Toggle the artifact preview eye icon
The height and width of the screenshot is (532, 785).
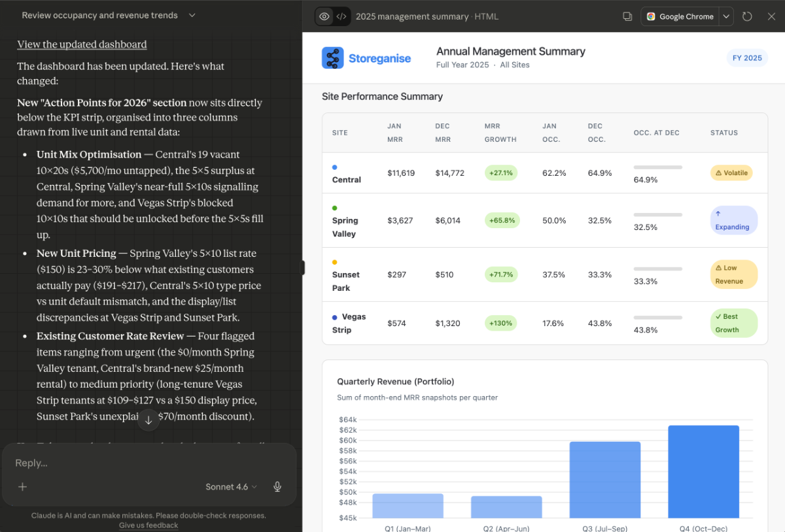click(x=323, y=16)
